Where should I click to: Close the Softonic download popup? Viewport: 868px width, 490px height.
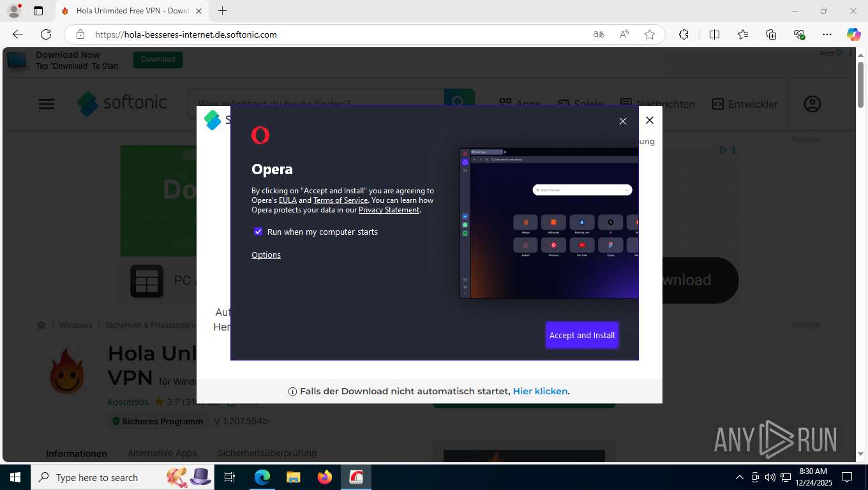coord(650,120)
